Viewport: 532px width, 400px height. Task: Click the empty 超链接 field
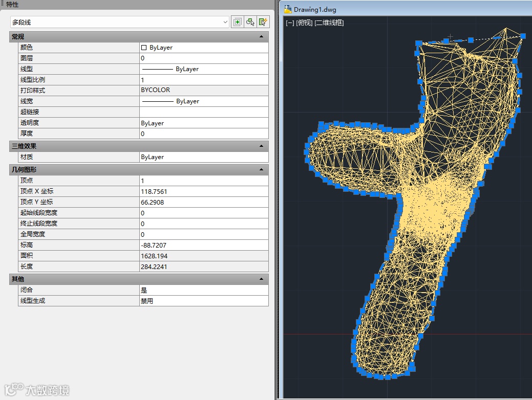coord(204,112)
